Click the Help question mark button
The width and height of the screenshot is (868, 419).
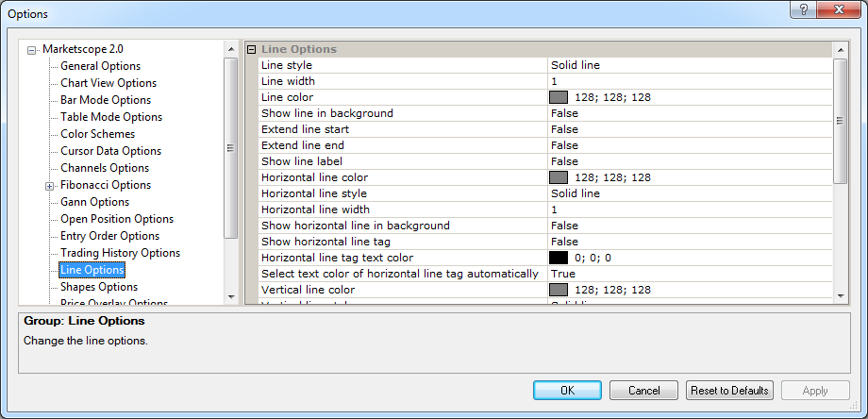(x=804, y=10)
